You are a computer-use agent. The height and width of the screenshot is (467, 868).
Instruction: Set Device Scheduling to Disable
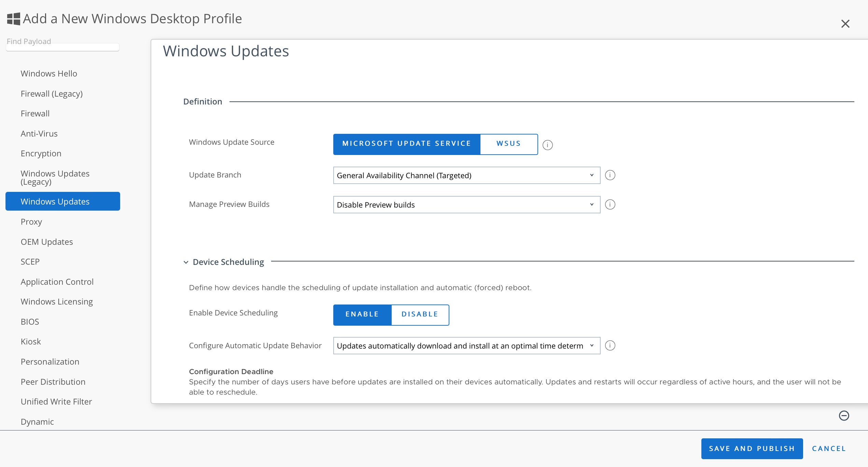420,314
